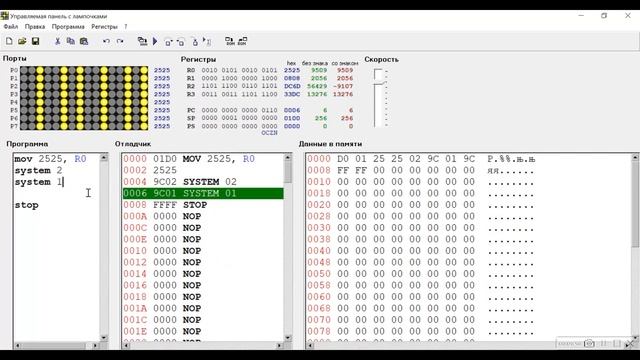Image resolution: width=640 pixels, height=360 pixels.
Task: Undo the last edit
Action: coord(106,41)
